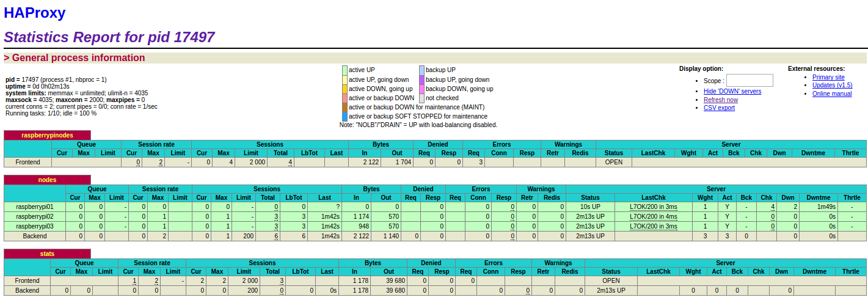Click the Dwntme header in the stats table
Viewport: 868px width, 300px height.
click(x=814, y=271)
